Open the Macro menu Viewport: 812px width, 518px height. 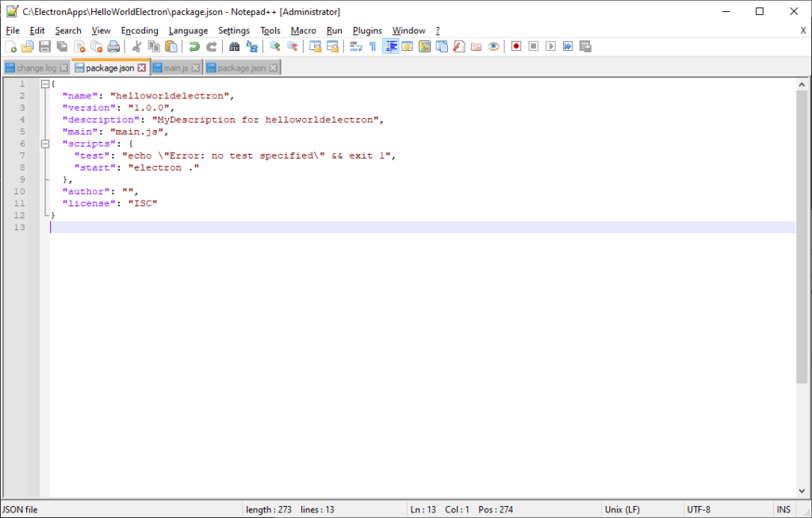tap(303, 30)
